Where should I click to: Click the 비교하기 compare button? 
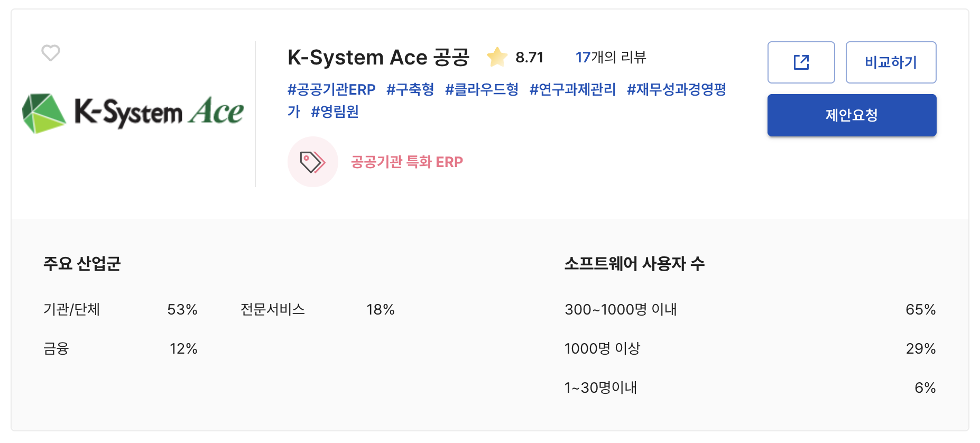click(x=891, y=62)
